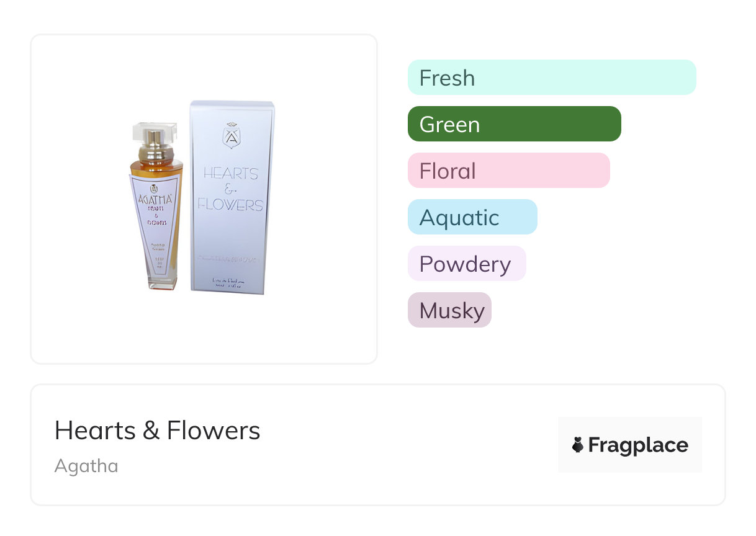Image resolution: width=756 pixels, height=536 pixels.
Task: Choose the pink Floral accord bar
Action: pyautogui.click(x=508, y=171)
